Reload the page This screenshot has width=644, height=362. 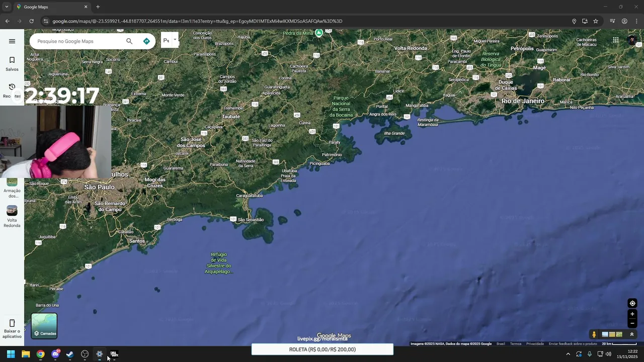31,21
